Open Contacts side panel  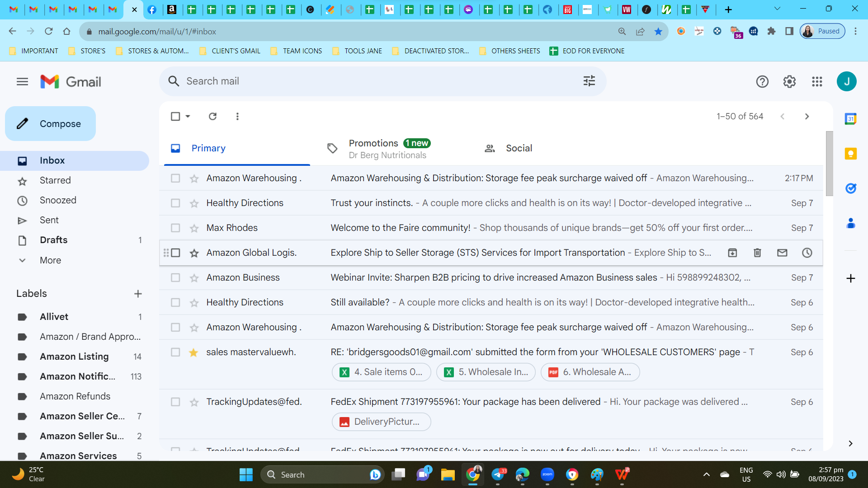tap(850, 223)
